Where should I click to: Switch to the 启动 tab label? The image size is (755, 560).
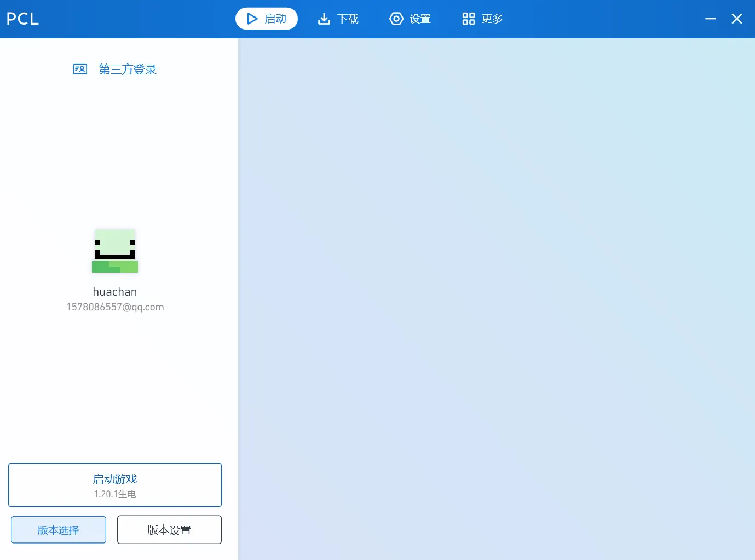pos(275,19)
